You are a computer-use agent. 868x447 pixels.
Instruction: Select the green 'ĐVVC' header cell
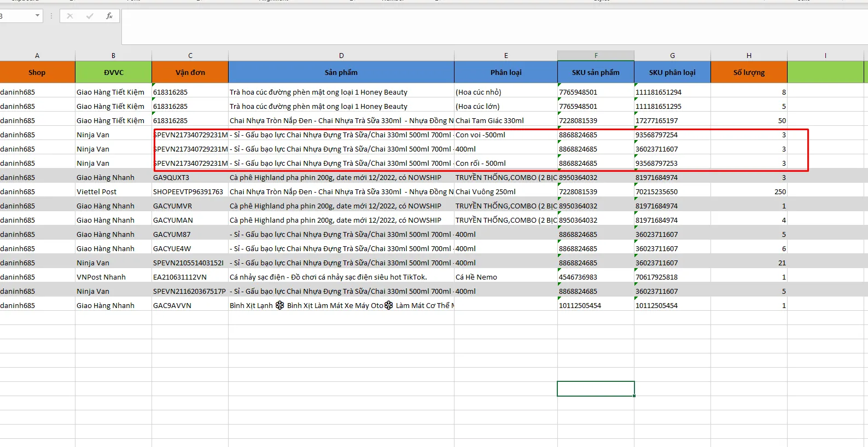click(114, 72)
